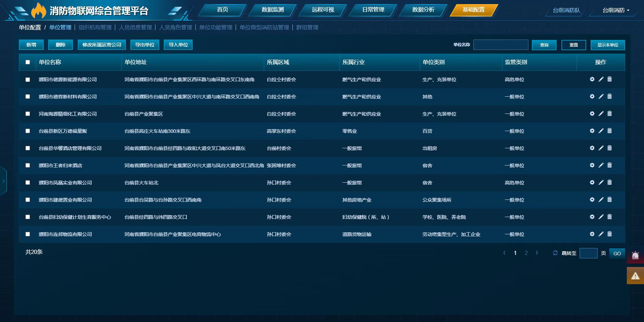Check the box for 濮阳市德容新材料有限公司
Screen dimensions: 644x322
pyautogui.click(x=28, y=97)
